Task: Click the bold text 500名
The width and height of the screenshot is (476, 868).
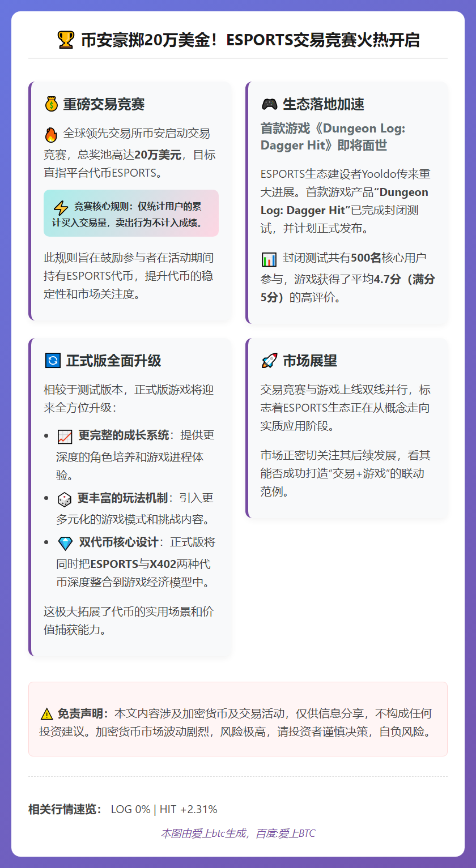Action: pos(366,258)
